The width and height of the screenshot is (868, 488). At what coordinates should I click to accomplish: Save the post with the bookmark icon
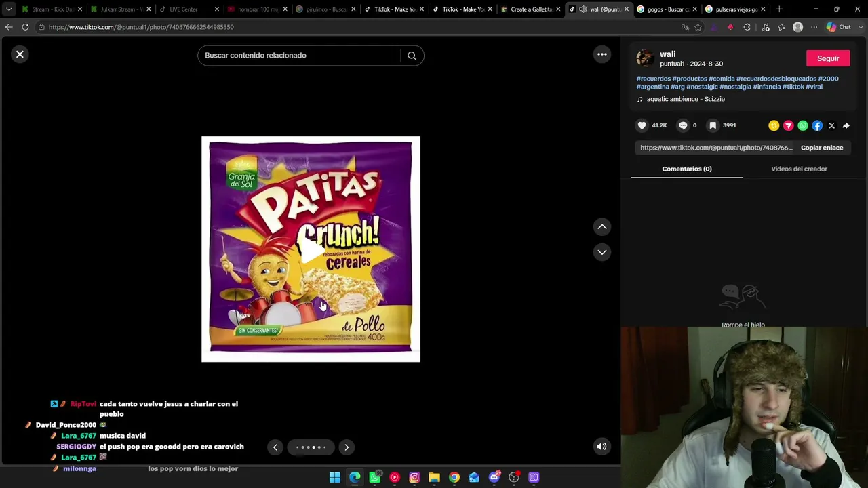(713, 125)
